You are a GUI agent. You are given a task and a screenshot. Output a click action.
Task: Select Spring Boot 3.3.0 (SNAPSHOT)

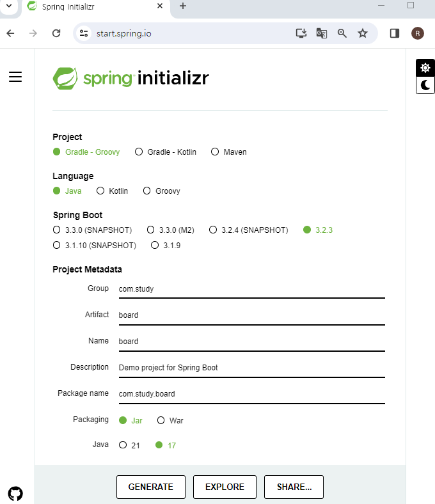[92, 230]
